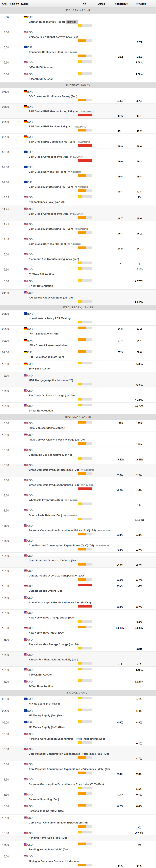Screen dimensions: 156x868
Task: Click the REPORT badge on German Buba event
Action: 72,22
